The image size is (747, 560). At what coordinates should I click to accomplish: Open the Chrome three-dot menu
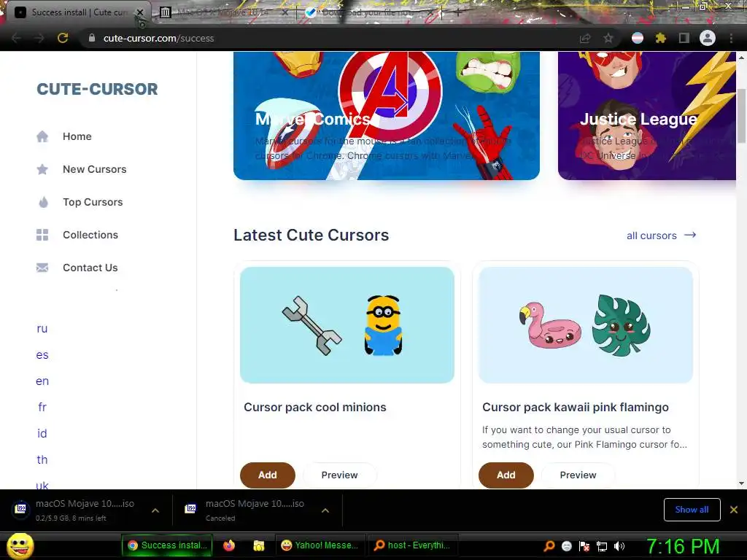[x=731, y=38]
